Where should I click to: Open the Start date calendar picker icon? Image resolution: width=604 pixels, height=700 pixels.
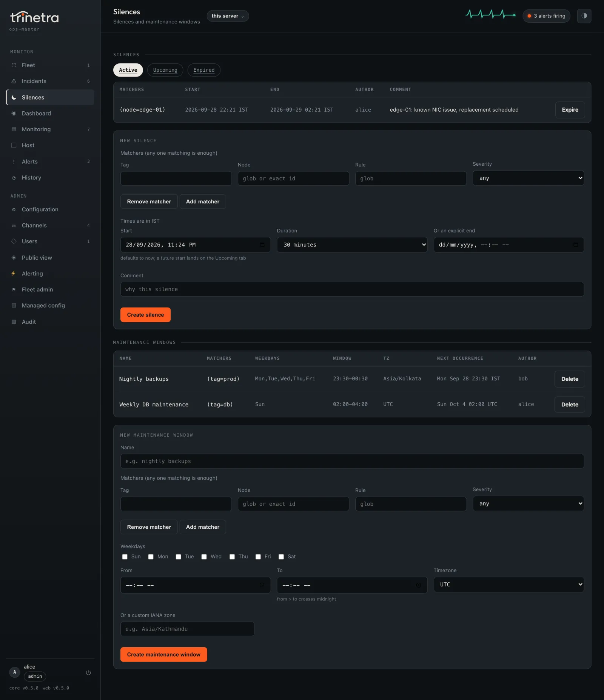pyautogui.click(x=262, y=245)
